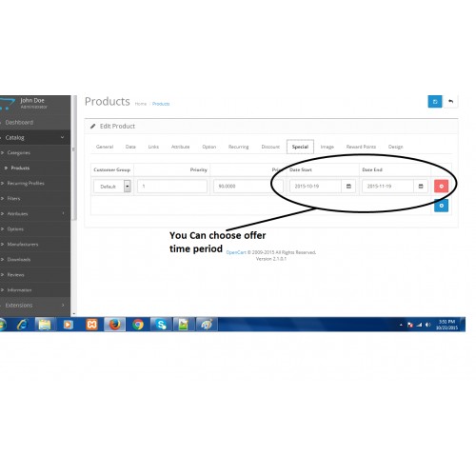Image resolution: width=476 pixels, height=476 pixels.
Task: Open the OpenCart footer link
Action: (236, 252)
